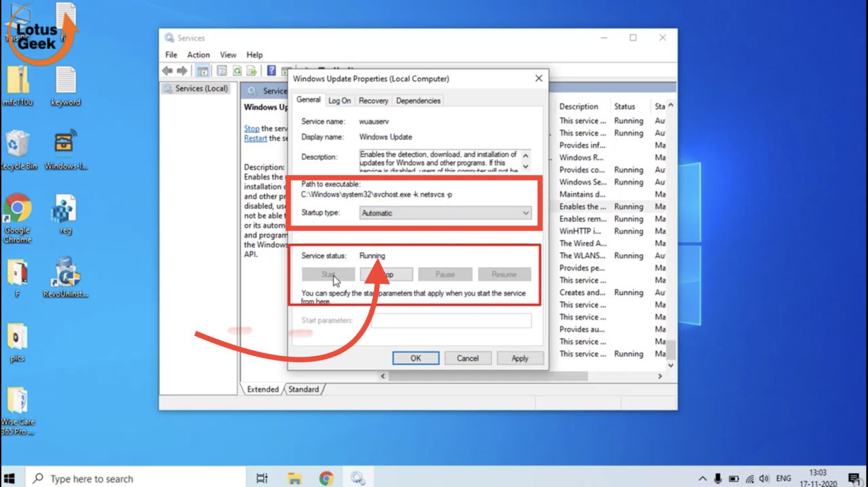Image resolution: width=868 pixels, height=487 pixels.
Task: Select the Recycle Bin desktop icon
Action: [18, 150]
